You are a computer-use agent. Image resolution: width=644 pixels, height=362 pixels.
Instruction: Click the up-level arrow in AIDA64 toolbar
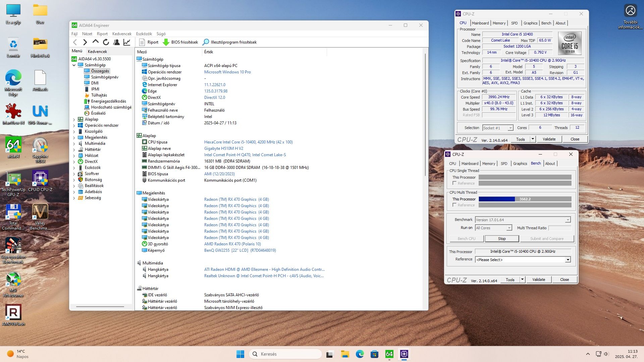tap(96, 42)
